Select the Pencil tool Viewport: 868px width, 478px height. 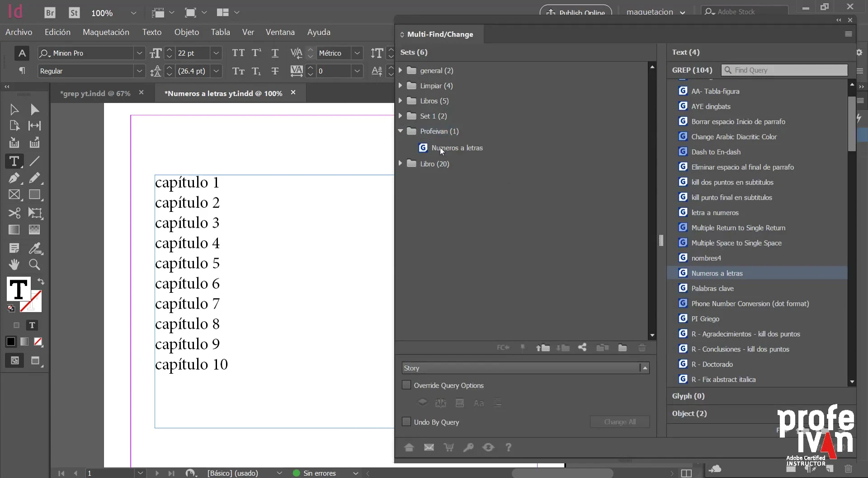click(35, 178)
